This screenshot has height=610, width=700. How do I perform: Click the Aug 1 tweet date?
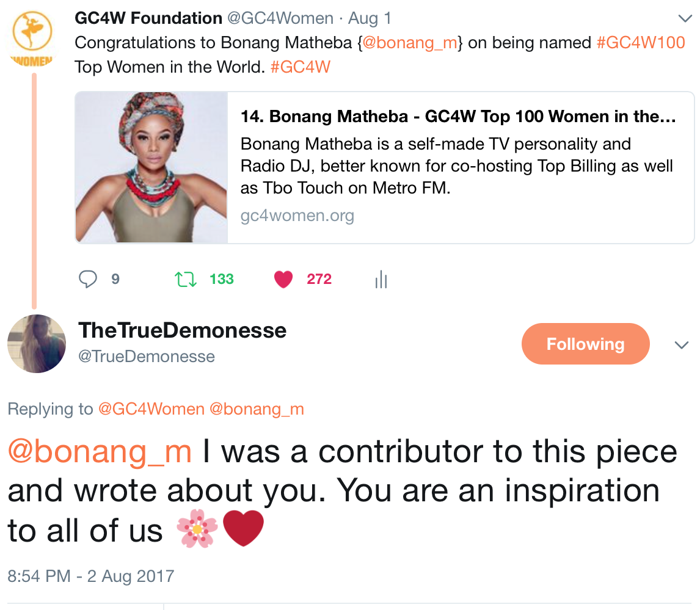(370, 18)
